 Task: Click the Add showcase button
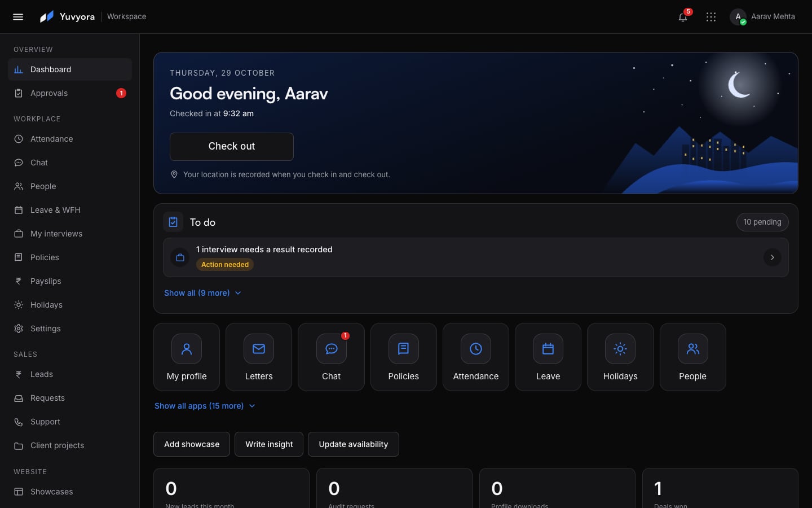click(192, 444)
